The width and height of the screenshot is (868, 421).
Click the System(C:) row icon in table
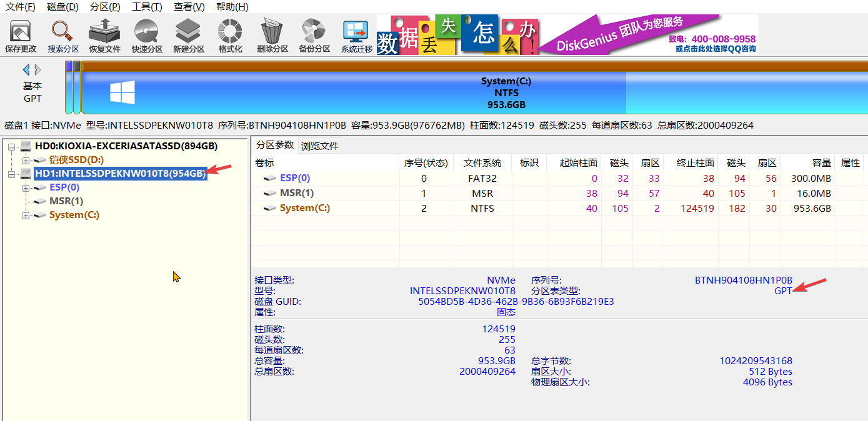pyautogui.click(x=270, y=209)
